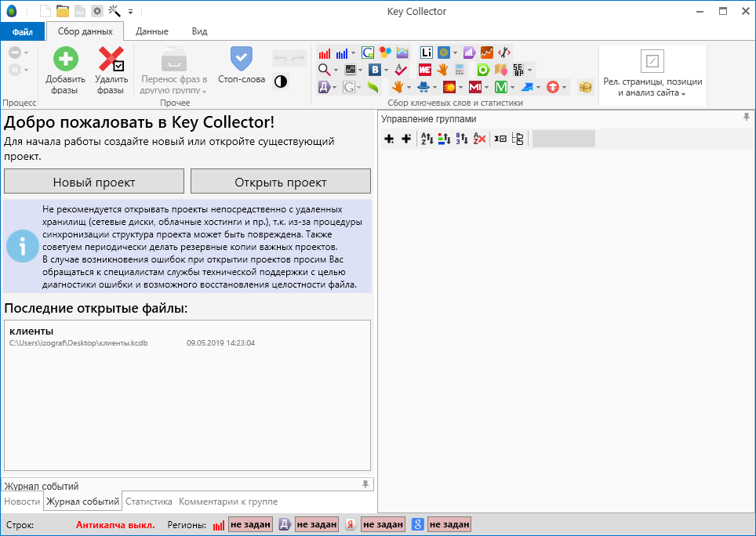Click the blue spy hat icon
Screen dimensions: 756x536
point(423,87)
